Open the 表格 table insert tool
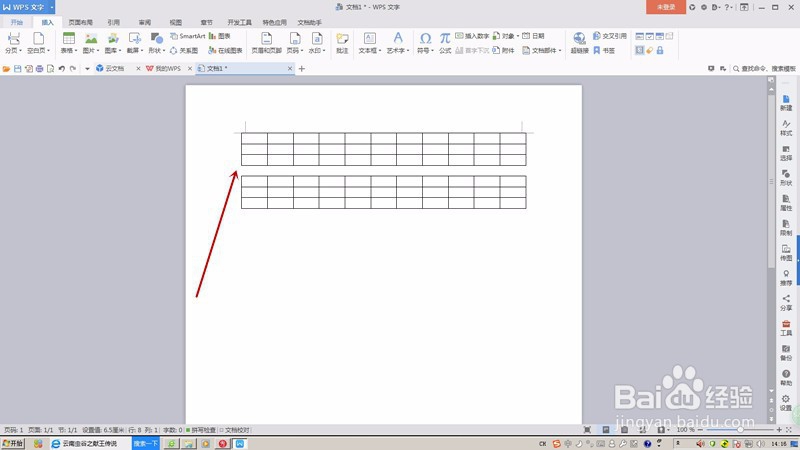Screen dimensions: 800x450 tap(68, 39)
